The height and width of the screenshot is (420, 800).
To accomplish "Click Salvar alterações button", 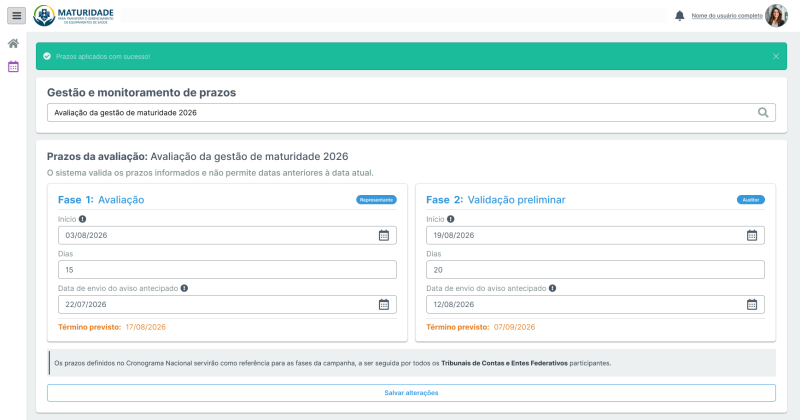I will 411,393.
